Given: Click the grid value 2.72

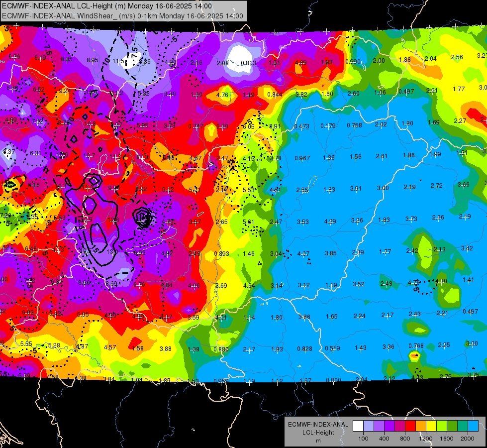Looking at the screenshot, I should (x=436, y=186).
